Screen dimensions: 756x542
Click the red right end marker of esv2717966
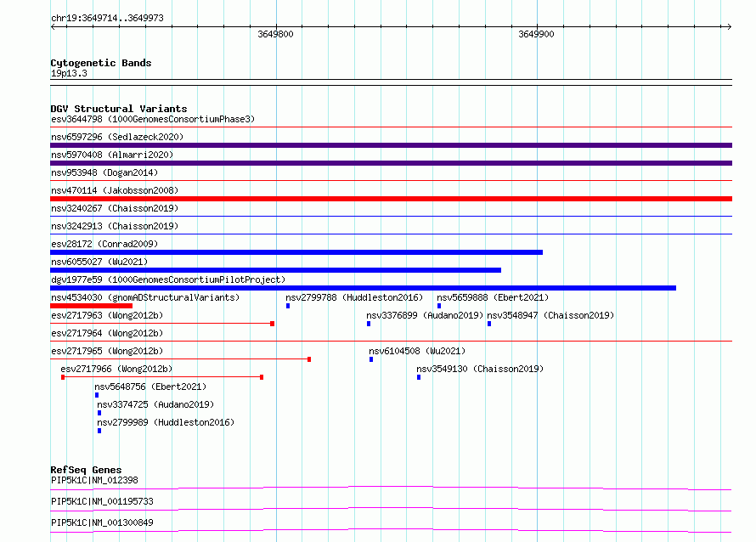click(x=262, y=377)
